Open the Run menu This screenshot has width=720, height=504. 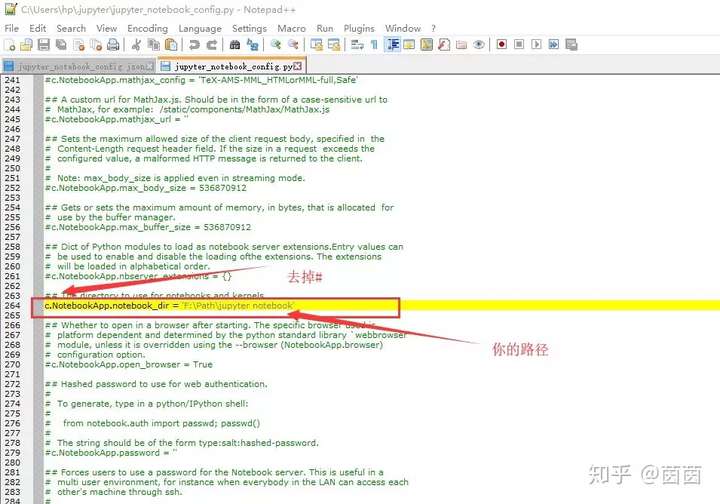325,28
